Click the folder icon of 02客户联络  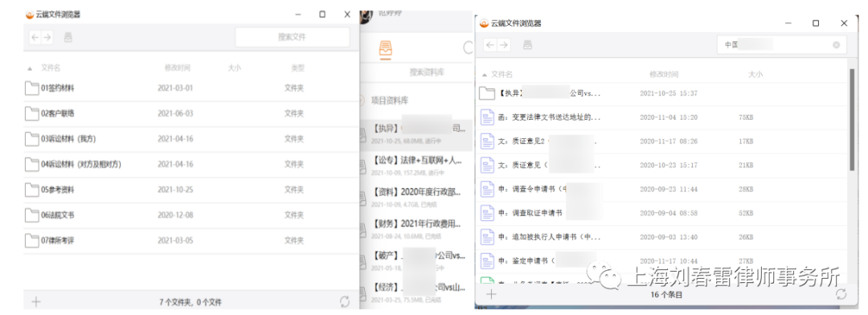(32, 113)
